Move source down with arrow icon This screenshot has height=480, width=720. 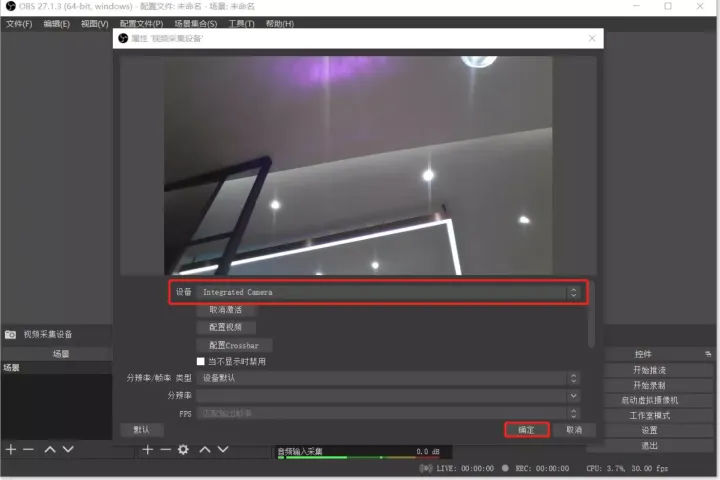[x=223, y=449]
